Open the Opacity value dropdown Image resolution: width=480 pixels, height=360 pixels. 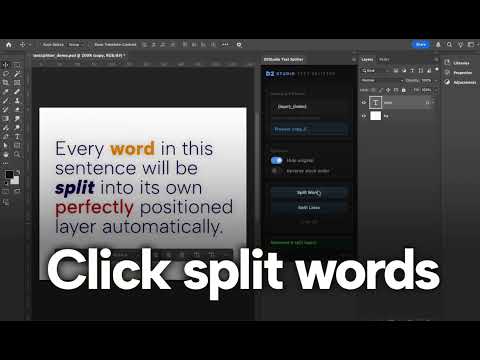[x=436, y=80]
